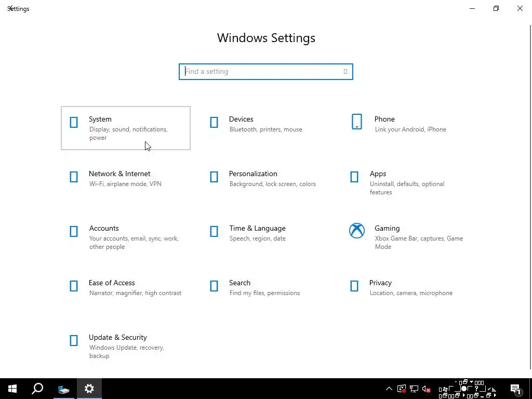Open the Devices settings icon

coord(214,122)
